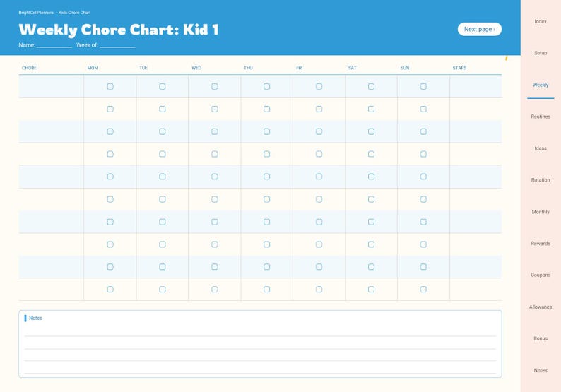Go to the Next page button
Image resolution: width=561 pixels, height=392 pixels.
pos(480,30)
